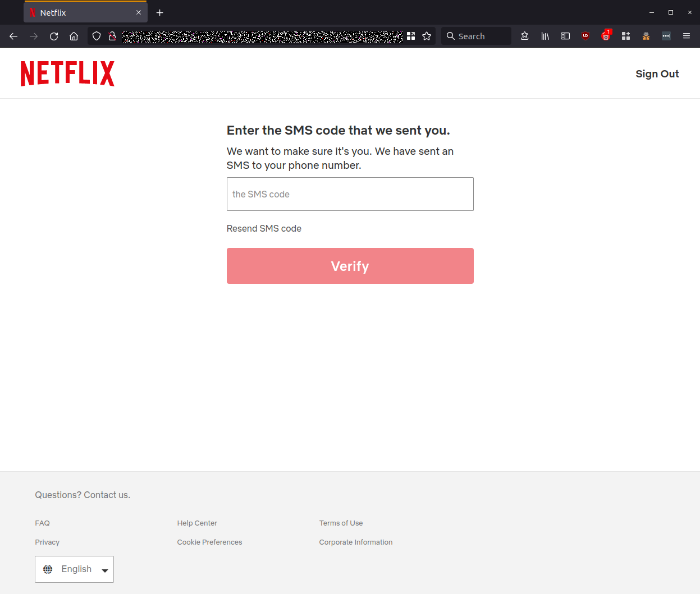Image resolution: width=700 pixels, height=594 pixels.
Task: Click the detective-style privacy extension icon
Action: point(646,36)
